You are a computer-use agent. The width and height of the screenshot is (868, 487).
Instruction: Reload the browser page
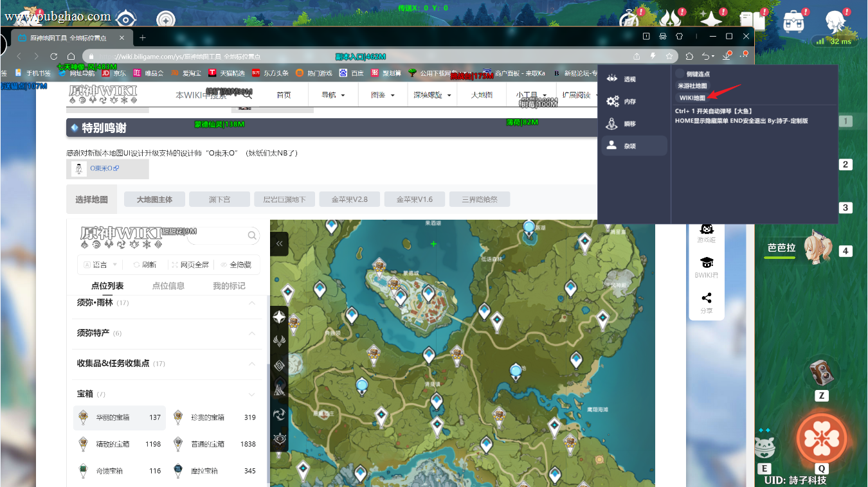point(53,57)
